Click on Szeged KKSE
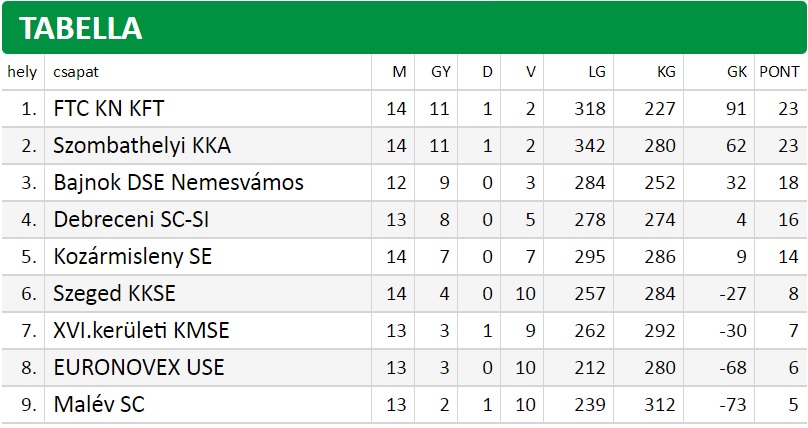 tap(114, 294)
